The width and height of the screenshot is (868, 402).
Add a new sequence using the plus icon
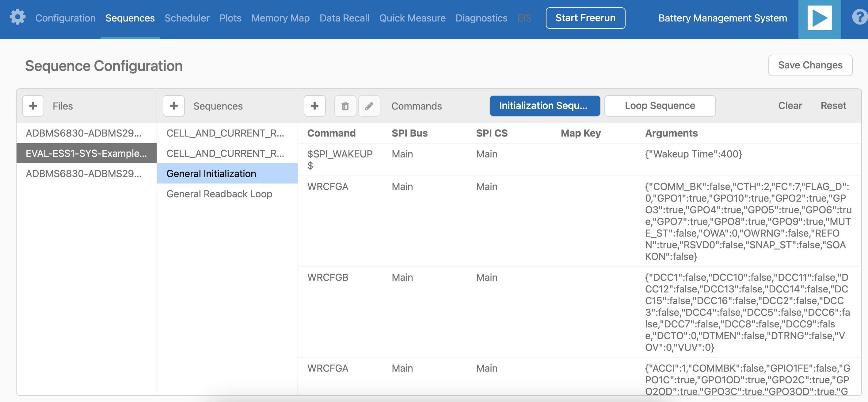coord(174,106)
